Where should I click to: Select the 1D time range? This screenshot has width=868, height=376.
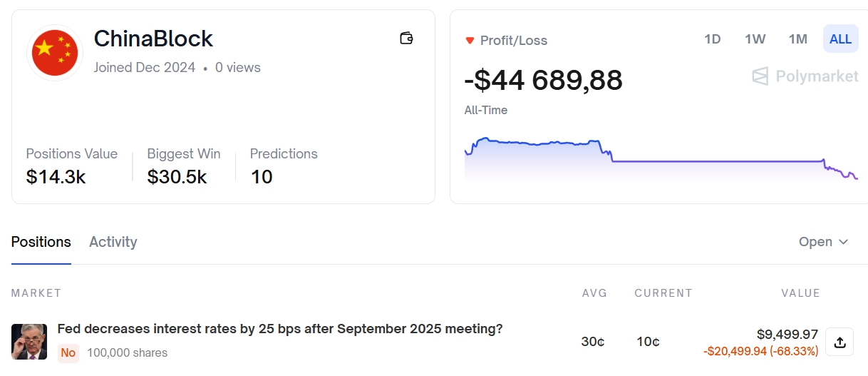[x=712, y=39]
